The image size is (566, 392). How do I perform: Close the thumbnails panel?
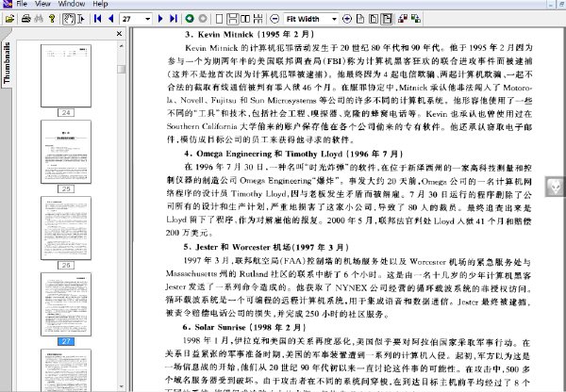coord(119,34)
